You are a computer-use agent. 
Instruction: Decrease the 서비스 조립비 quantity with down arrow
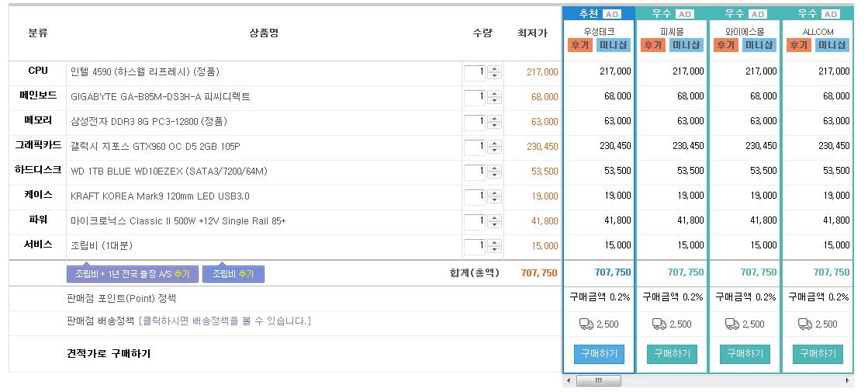click(495, 250)
